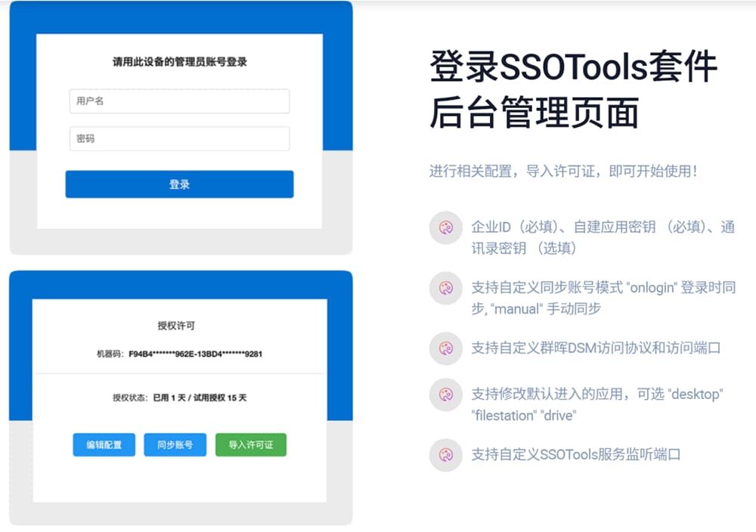This screenshot has width=756, height=532.
Task: Click the 用户名 username input field
Action: click(179, 101)
